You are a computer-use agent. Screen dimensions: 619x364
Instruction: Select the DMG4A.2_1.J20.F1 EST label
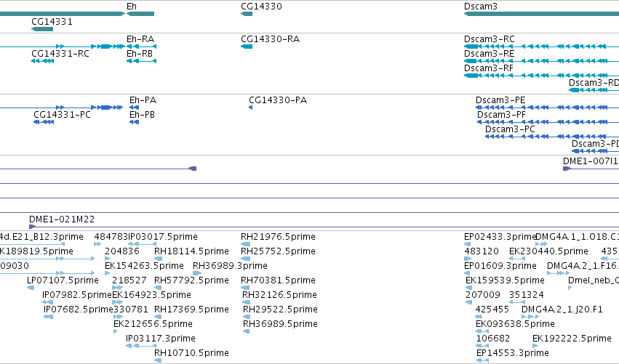click(x=562, y=310)
